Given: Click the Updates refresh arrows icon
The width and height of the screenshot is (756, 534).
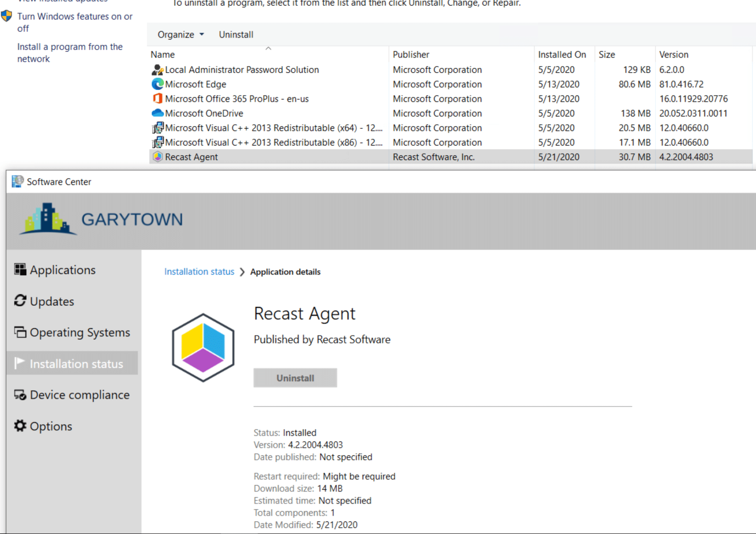Looking at the screenshot, I should point(20,301).
